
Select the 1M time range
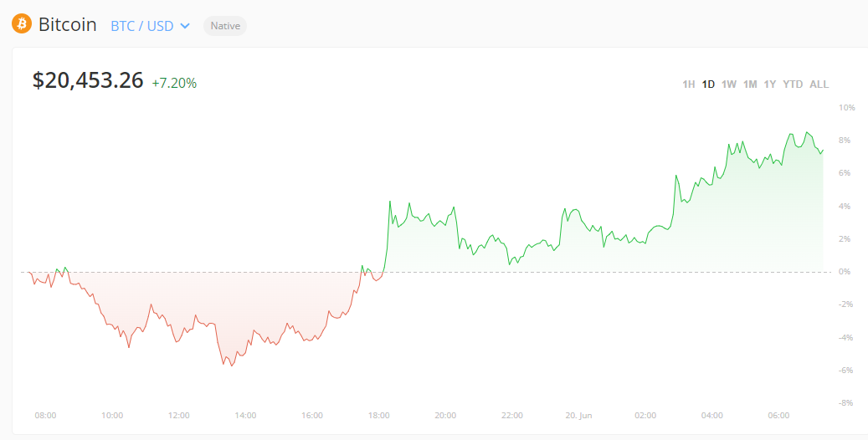click(x=750, y=84)
